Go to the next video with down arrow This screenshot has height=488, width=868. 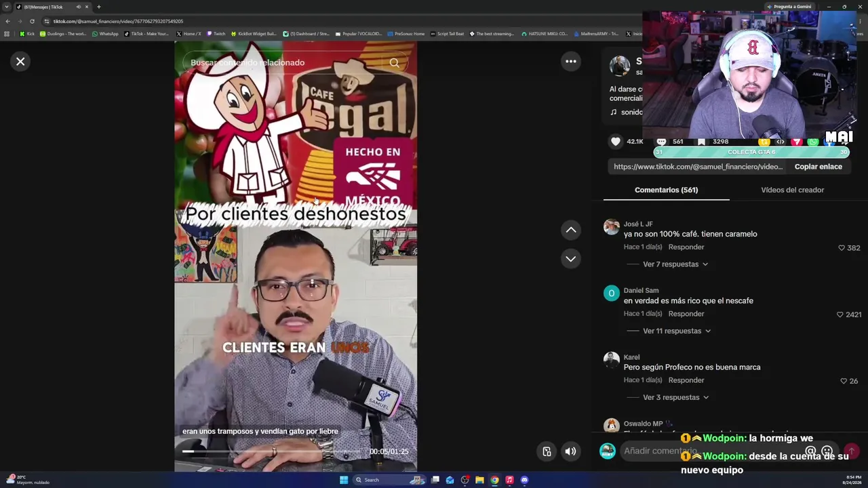571,259
